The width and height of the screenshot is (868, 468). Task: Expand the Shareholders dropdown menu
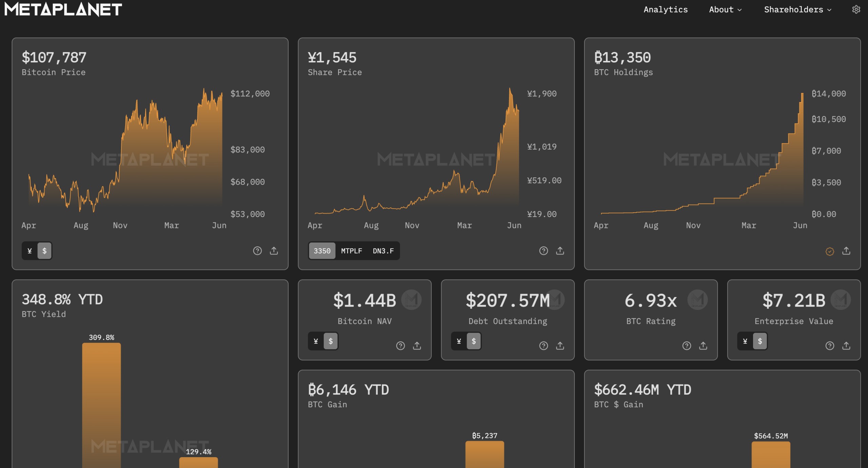[797, 9]
